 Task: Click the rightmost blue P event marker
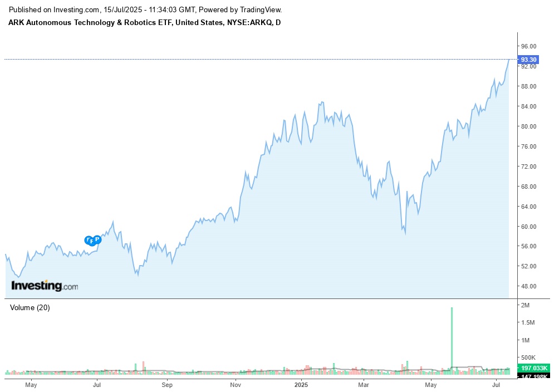coord(97,239)
